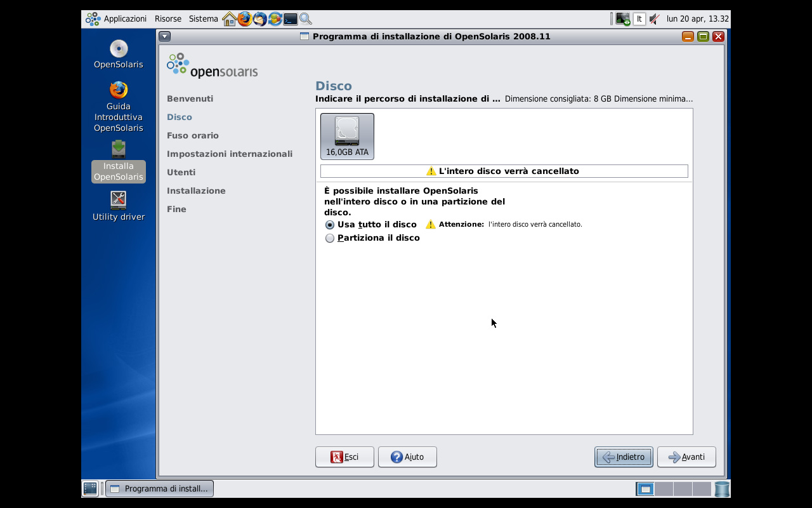Viewport: 812px width, 508px height.
Task: Click the Aiuto button
Action: coord(407,457)
